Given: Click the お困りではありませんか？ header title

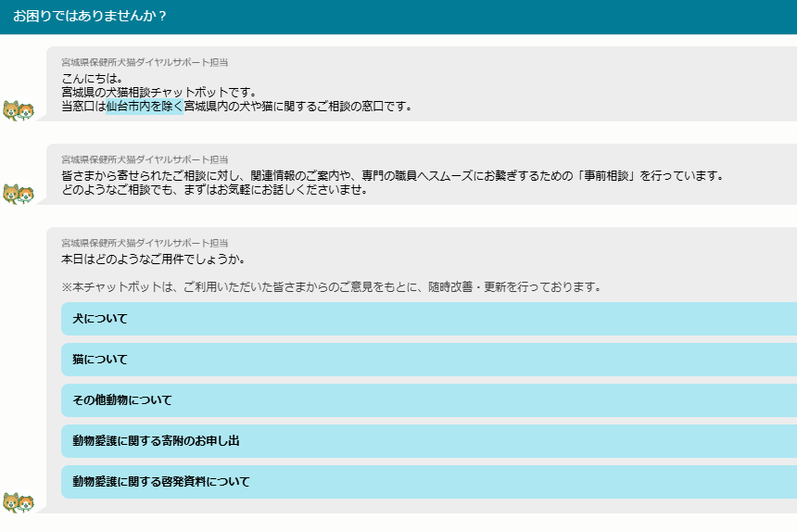Looking at the screenshot, I should pyautogui.click(x=91, y=17).
